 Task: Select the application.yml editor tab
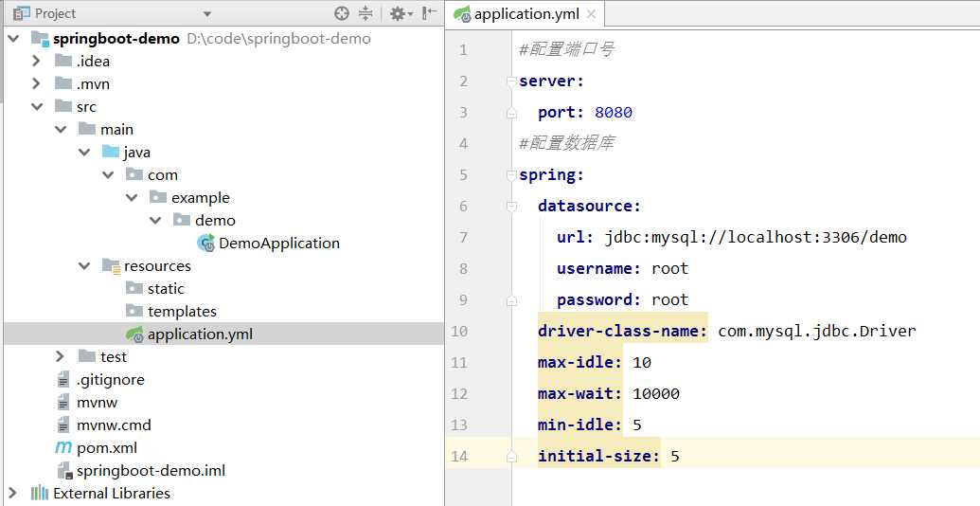click(525, 14)
